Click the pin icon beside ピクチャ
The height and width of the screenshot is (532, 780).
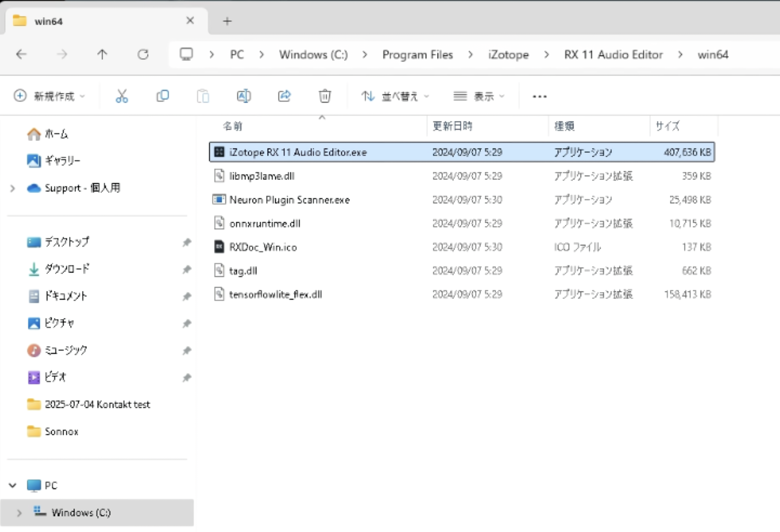(186, 324)
